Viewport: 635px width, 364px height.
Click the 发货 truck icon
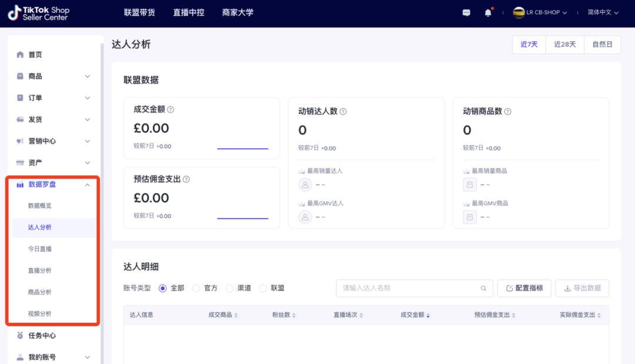coord(20,119)
